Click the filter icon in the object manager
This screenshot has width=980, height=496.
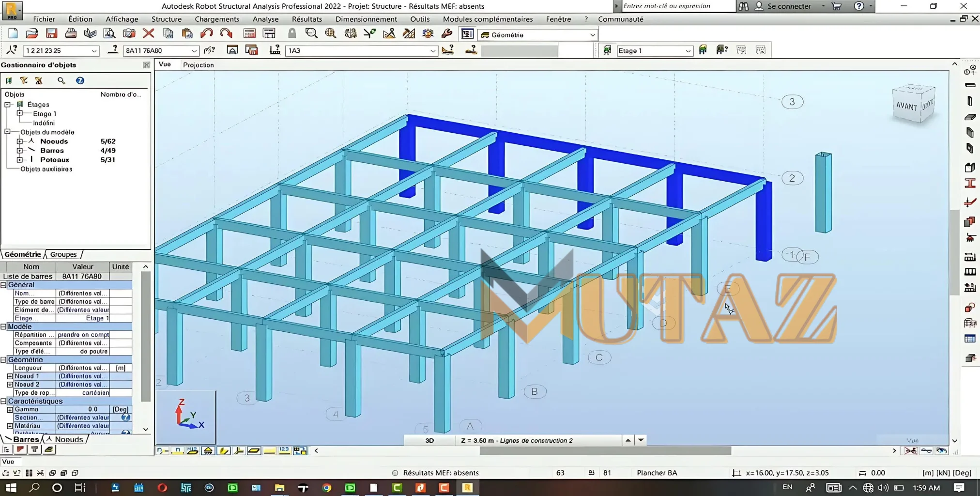pyautogui.click(x=24, y=80)
